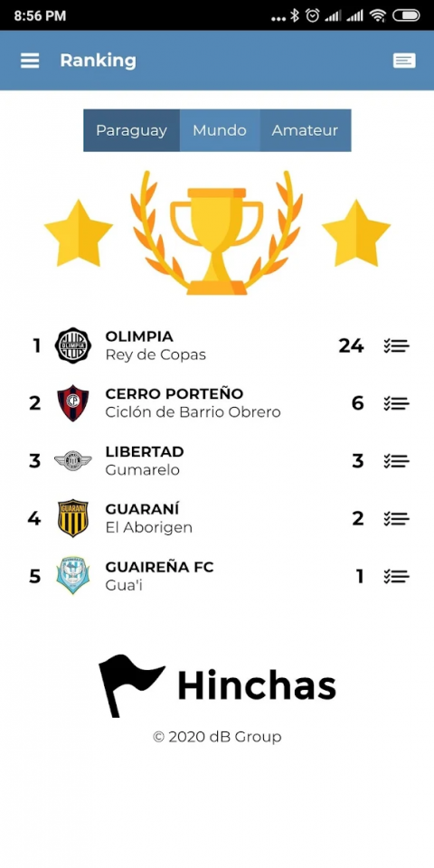
Task: Tap the Hinchas flag logo
Action: click(131, 685)
